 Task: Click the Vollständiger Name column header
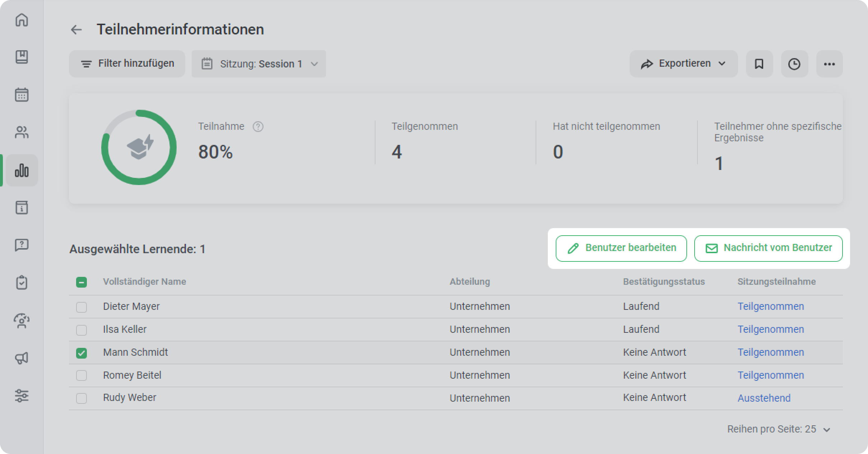pyautogui.click(x=144, y=282)
